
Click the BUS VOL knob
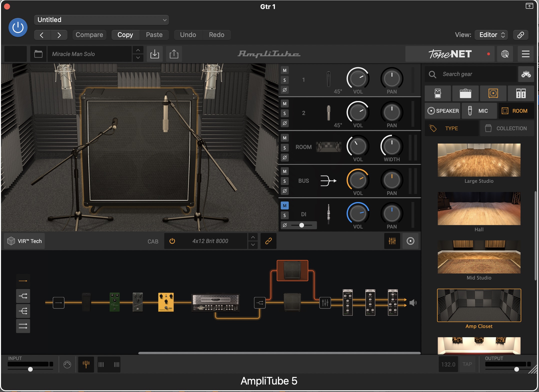click(x=358, y=180)
